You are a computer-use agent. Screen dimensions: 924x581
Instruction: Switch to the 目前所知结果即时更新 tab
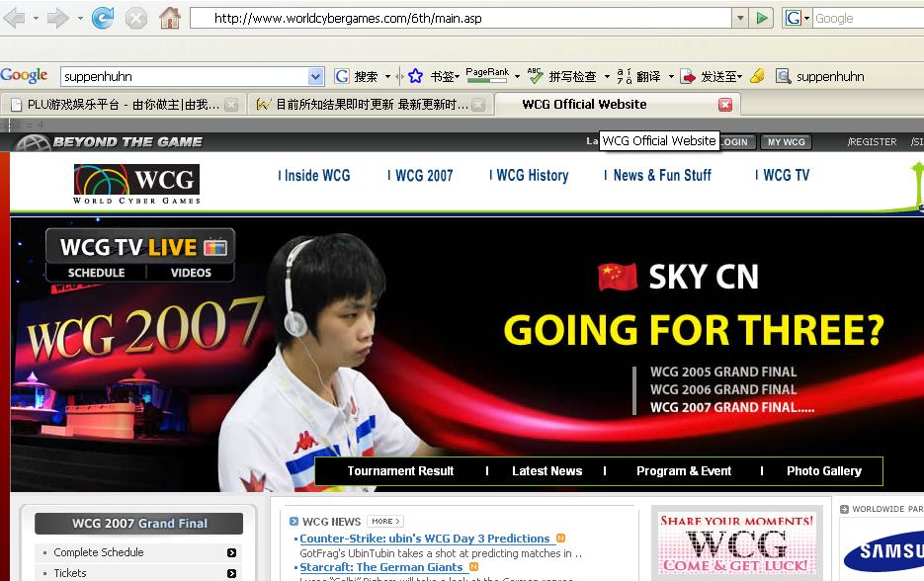pos(370,105)
